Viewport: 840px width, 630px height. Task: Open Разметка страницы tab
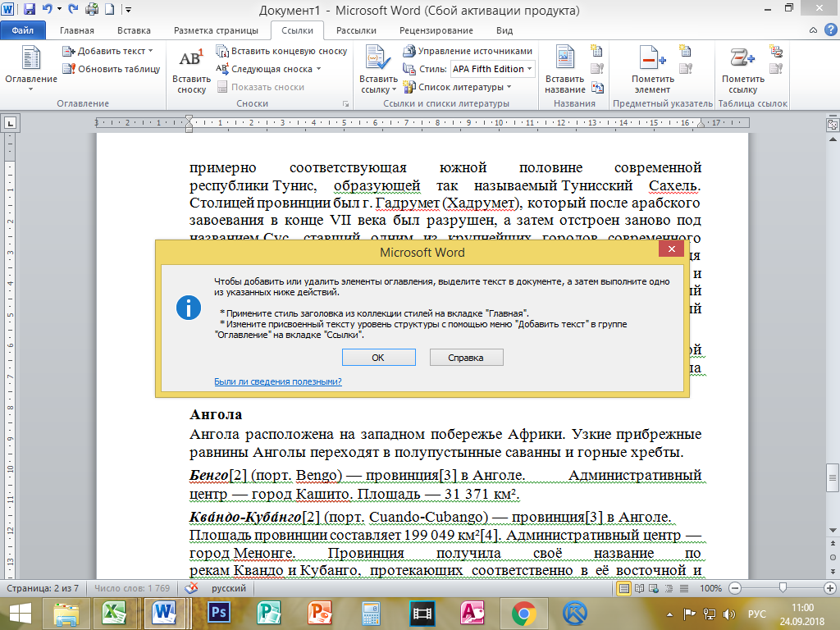click(216, 30)
